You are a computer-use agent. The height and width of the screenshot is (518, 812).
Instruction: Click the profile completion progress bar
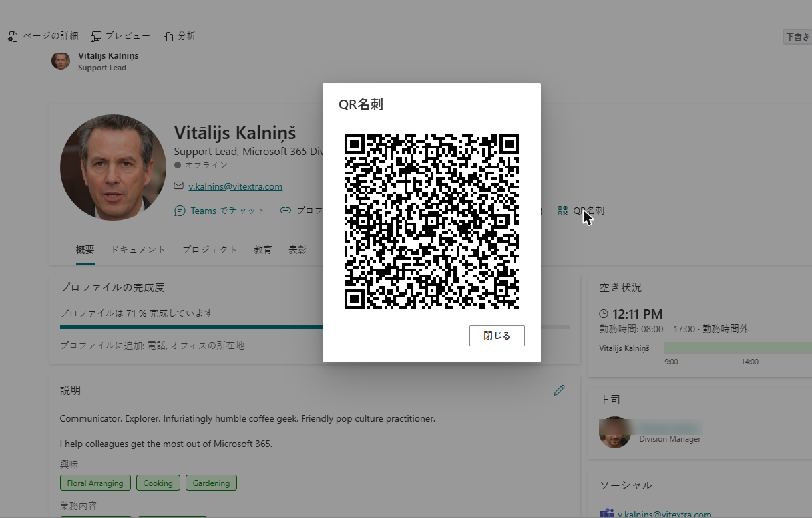[x=315, y=327]
